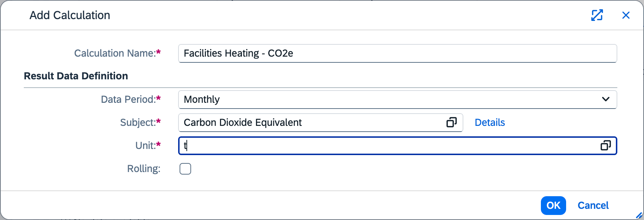This screenshot has width=644, height=220.
Task: Click the Monthly value in Data Period
Action: pyautogui.click(x=202, y=100)
